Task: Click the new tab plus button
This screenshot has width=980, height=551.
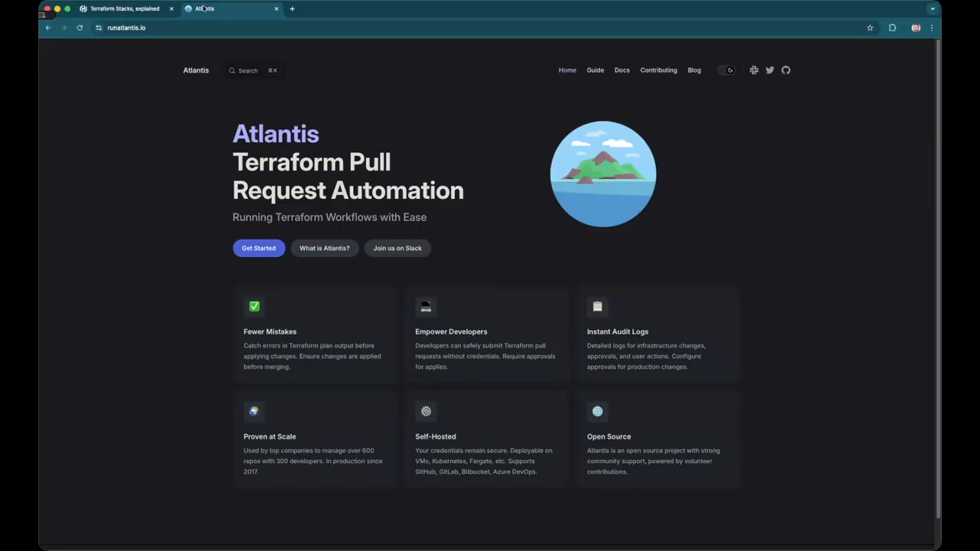Action: (292, 8)
